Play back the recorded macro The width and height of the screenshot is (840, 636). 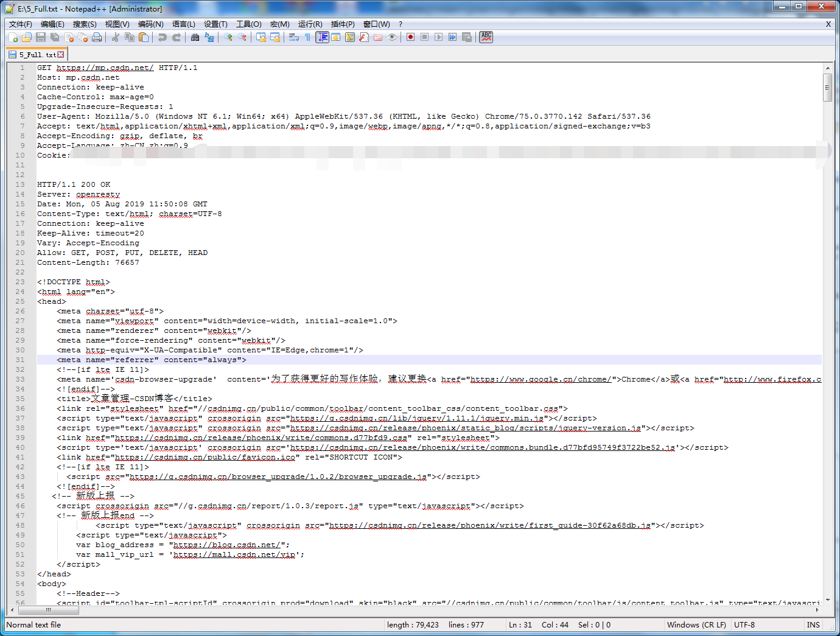438,37
